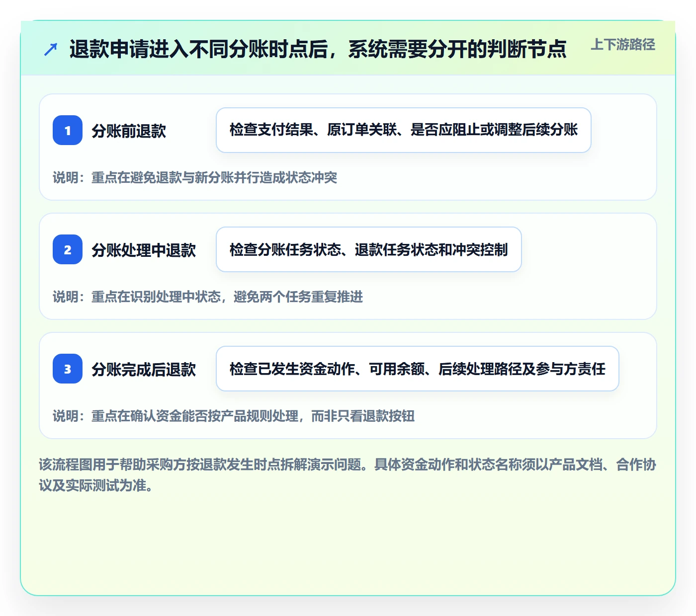Screen dimensions: 696x616
Task: Select the step 1 number badge
Action: click(x=68, y=130)
